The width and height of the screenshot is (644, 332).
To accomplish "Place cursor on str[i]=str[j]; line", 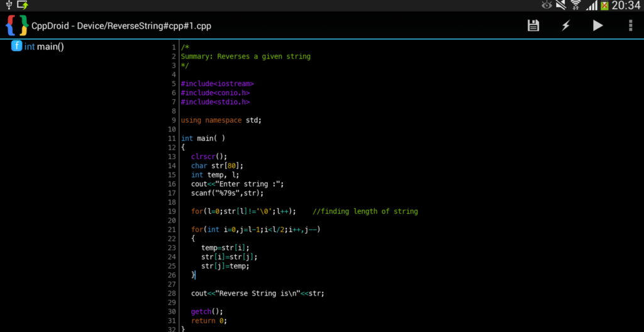I will (x=229, y=257).
